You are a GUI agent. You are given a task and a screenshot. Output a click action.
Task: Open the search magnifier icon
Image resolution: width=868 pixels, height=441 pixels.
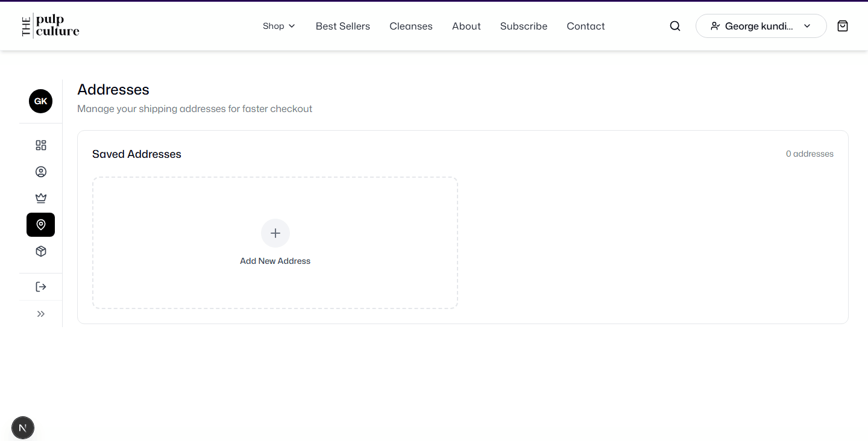click(675, 26)
